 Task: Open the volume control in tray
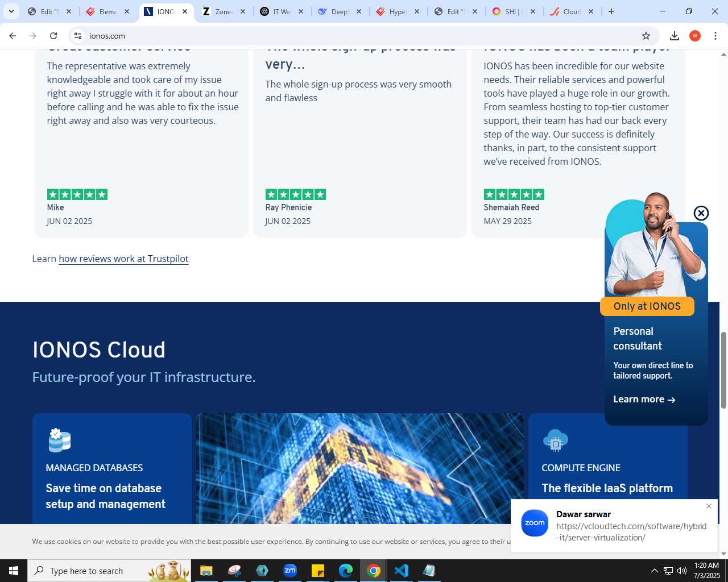[x=682, y=571]
